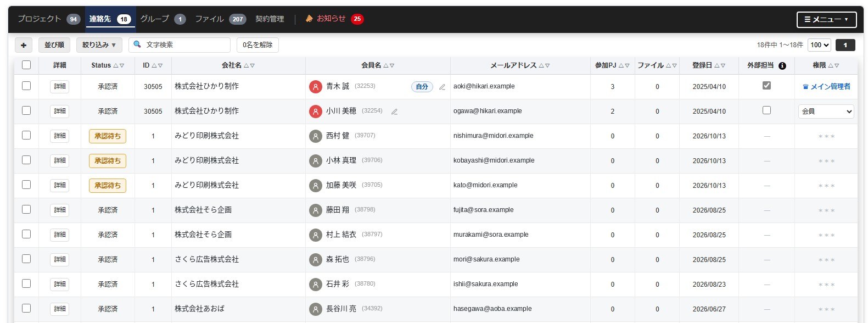Image resolution: width=868 pixels, height=323 pixels.
Task: Click the plus icon to add a contact
Action: (23, 45)
